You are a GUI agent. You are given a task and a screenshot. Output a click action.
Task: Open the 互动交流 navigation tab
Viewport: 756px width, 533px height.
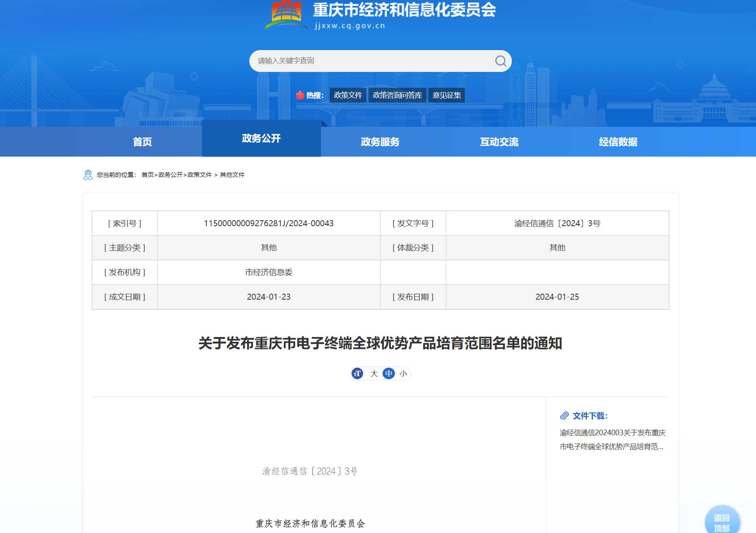[499, 142]
